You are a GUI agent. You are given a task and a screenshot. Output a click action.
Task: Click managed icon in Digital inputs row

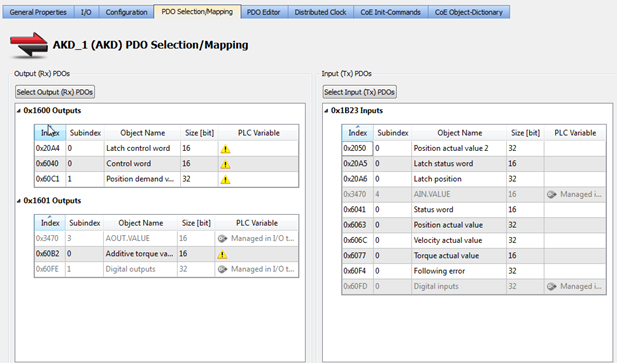tap(552, 286)
